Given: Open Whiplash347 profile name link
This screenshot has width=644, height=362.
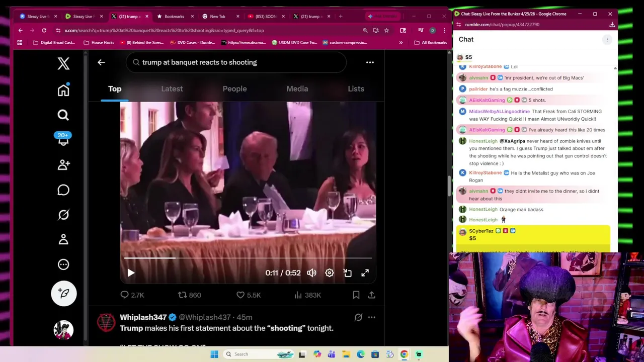Looking at the screenshot, I should point(143,317).
